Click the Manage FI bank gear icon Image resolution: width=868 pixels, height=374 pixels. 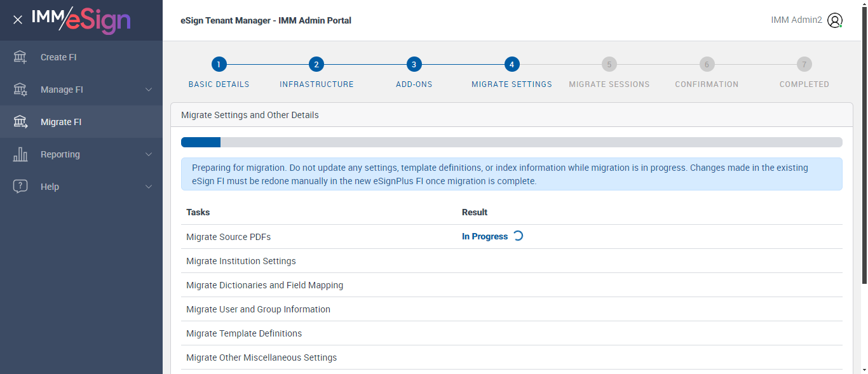(x=20, y=90)
